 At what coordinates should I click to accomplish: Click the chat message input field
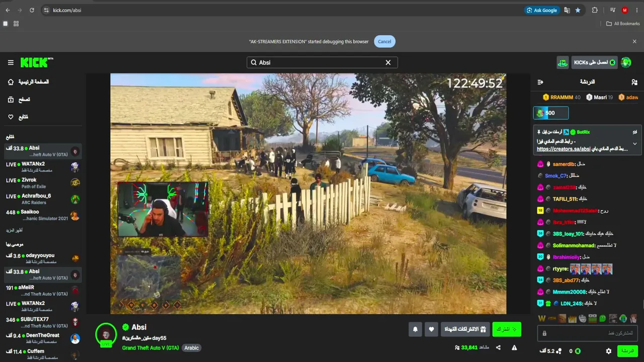click(x=588, y=333)
